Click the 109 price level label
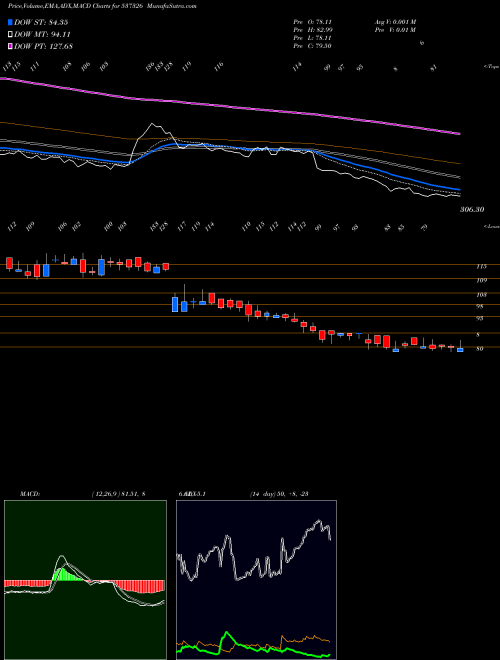Image resolution: width=500 pixels, height=660 pixels. (x=481, y=280)
